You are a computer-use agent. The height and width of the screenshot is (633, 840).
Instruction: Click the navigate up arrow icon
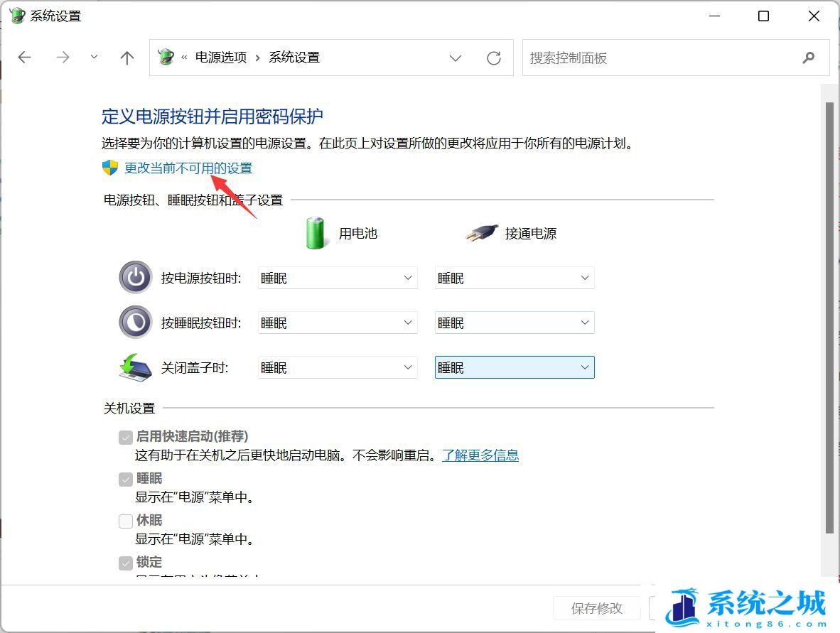click(126, 58)
